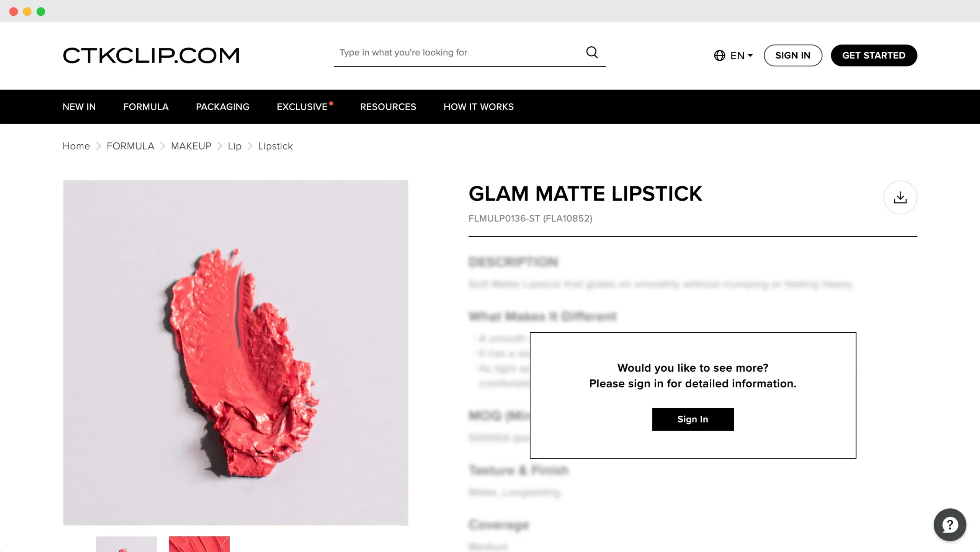Viewport: 980px width, 552px height.
Task: Click the download icon beside product title
Action: click(x=900, y=198)
